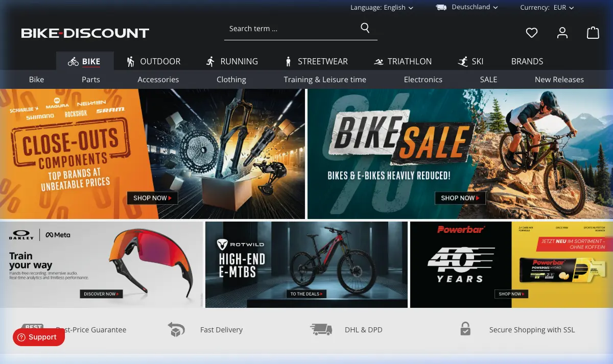
Task: Click the DHL & DPD truck icon
Action: pos(321,329)
